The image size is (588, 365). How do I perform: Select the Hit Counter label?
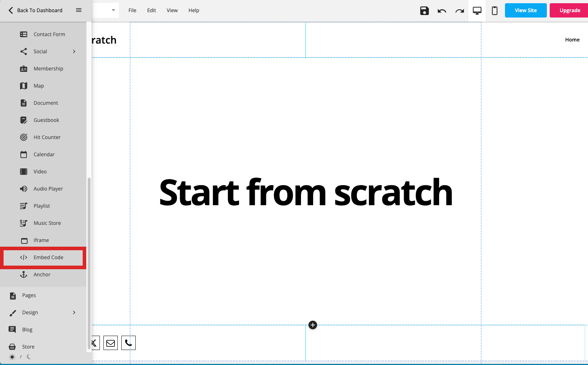[x=47, y=137]
